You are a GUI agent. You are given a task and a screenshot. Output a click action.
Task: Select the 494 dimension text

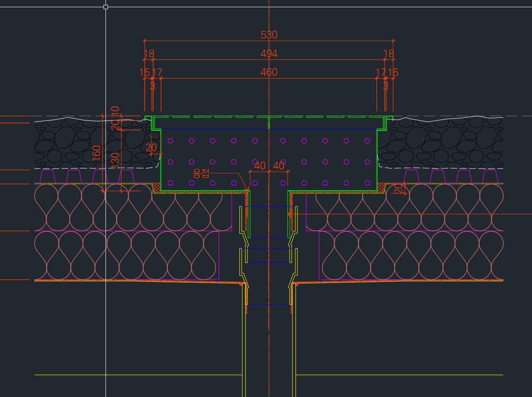tap(269, 54)
